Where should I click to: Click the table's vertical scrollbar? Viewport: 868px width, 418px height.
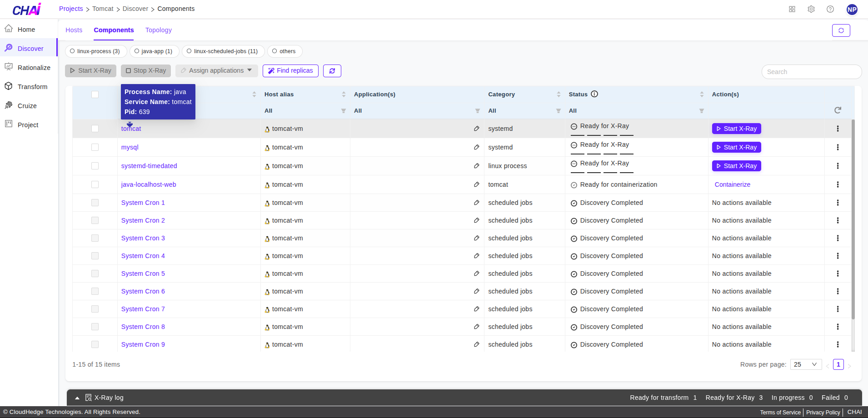point(853,219)
